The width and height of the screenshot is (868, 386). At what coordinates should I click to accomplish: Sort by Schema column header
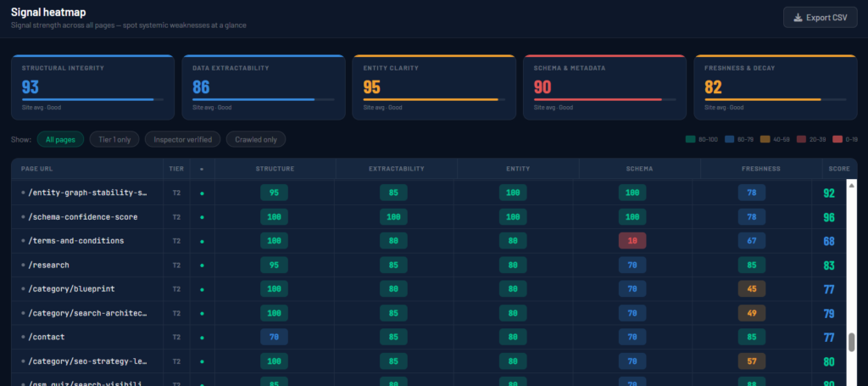640,168
